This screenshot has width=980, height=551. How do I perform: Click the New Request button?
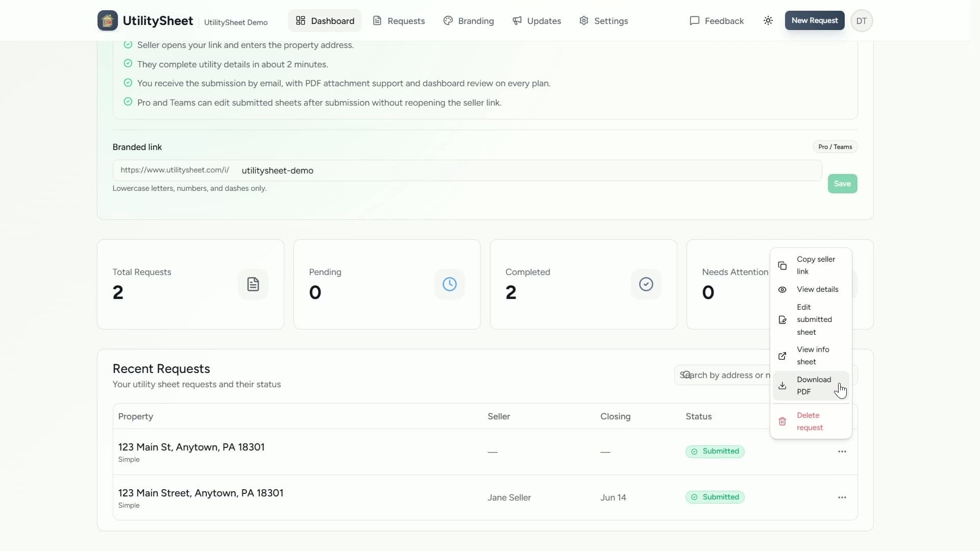click(815, 20)
